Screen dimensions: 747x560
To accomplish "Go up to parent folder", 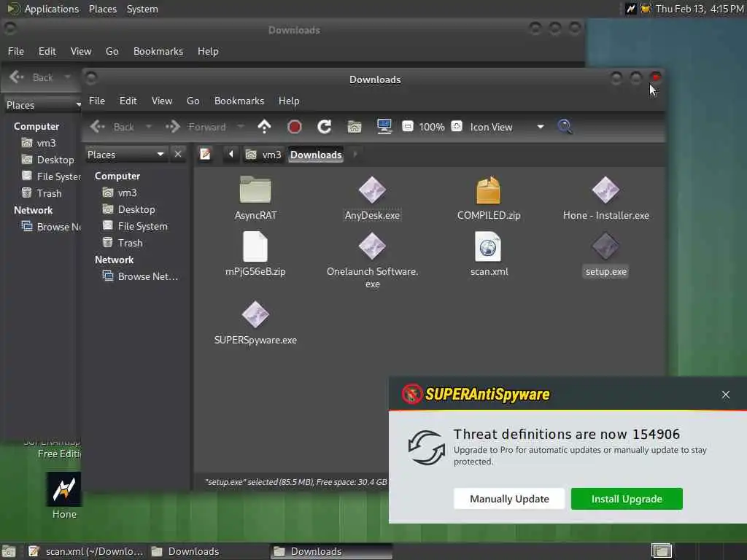I will pyautogui.click(x=264, y=127).
